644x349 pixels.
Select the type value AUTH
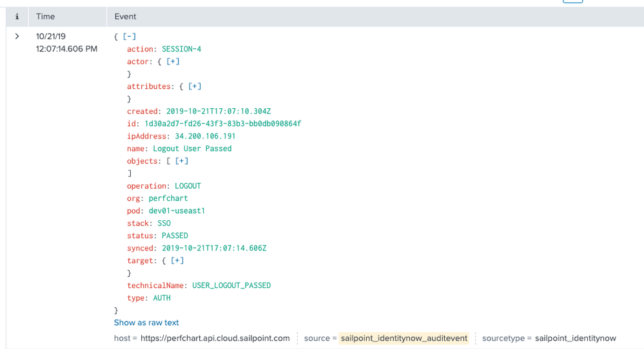click(x=162, y=298)
